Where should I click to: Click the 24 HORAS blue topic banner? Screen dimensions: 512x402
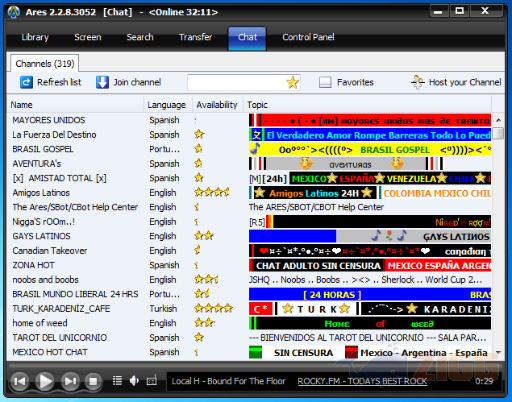click(370, 294)
